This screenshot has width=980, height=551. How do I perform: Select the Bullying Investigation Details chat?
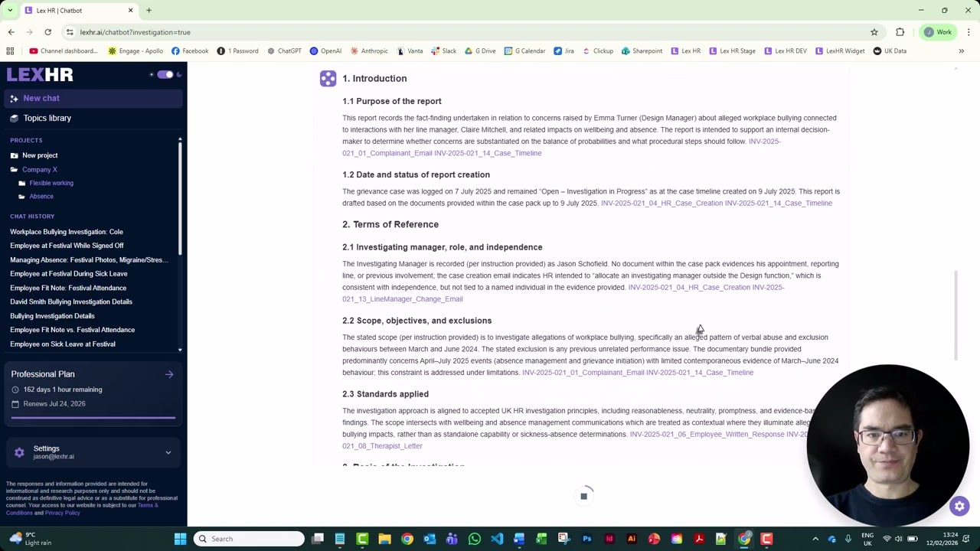52,316
